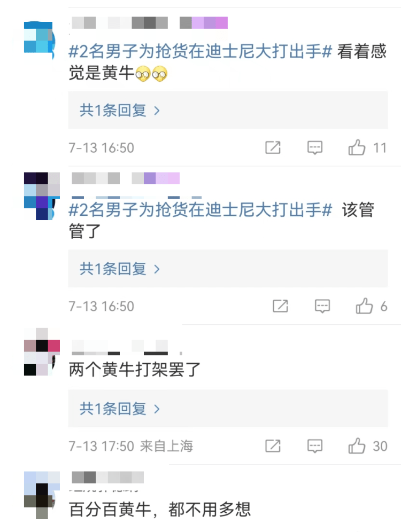This screenshot has width=401, height=532.
Task: Expand 共1条回复 under the 该管管了 comment
Action: [228, 268]
